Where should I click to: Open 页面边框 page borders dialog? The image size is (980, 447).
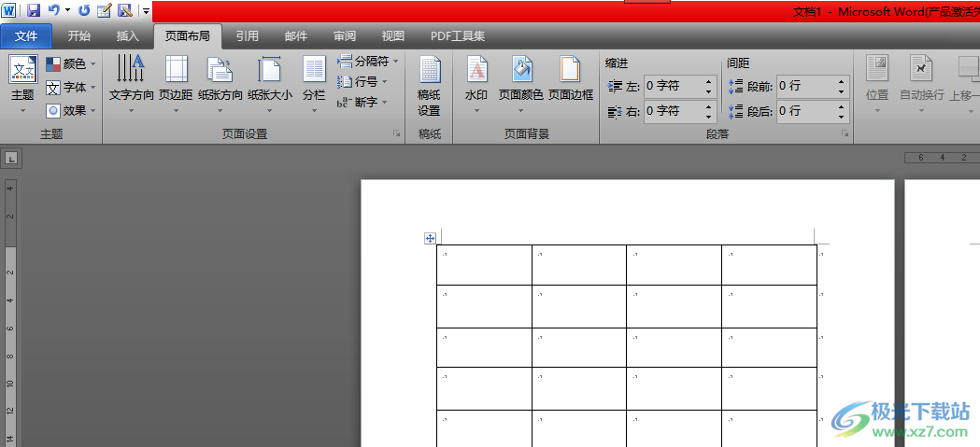click(570, 80)
